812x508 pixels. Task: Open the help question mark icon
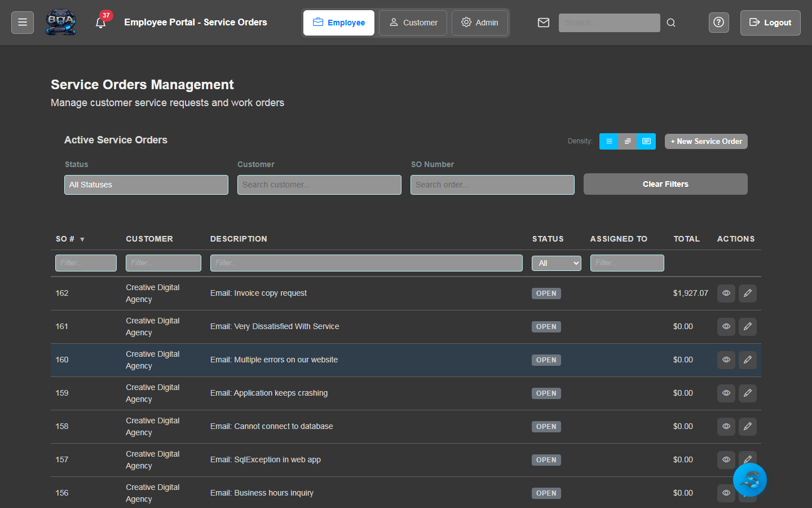718,23
